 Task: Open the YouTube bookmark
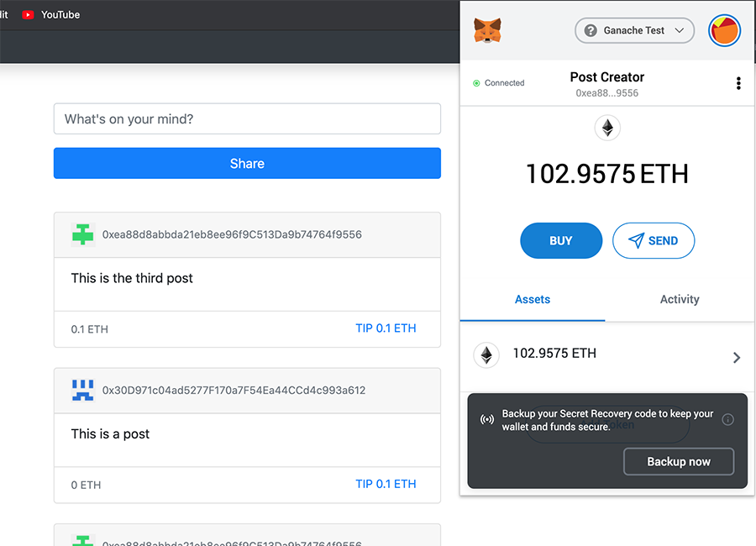51,15
